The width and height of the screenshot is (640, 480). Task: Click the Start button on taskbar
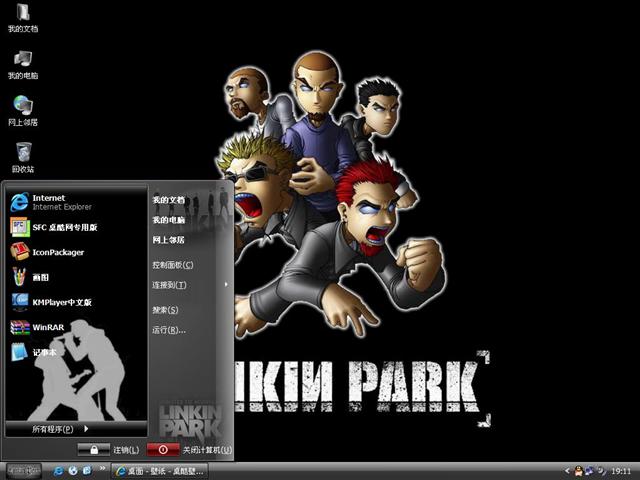(24, 471)
